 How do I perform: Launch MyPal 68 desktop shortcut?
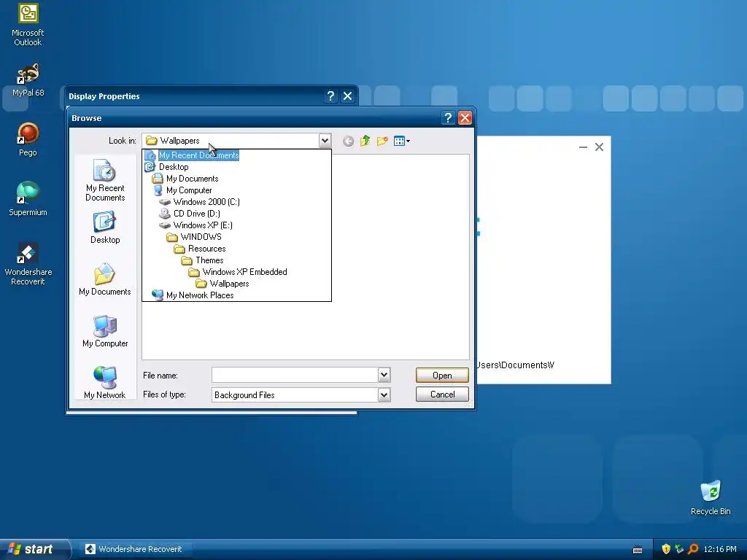[x=28, y=80]
